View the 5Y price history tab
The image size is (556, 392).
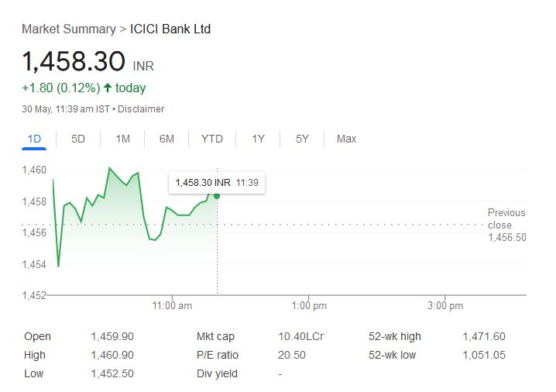click(x=302, y=139)
